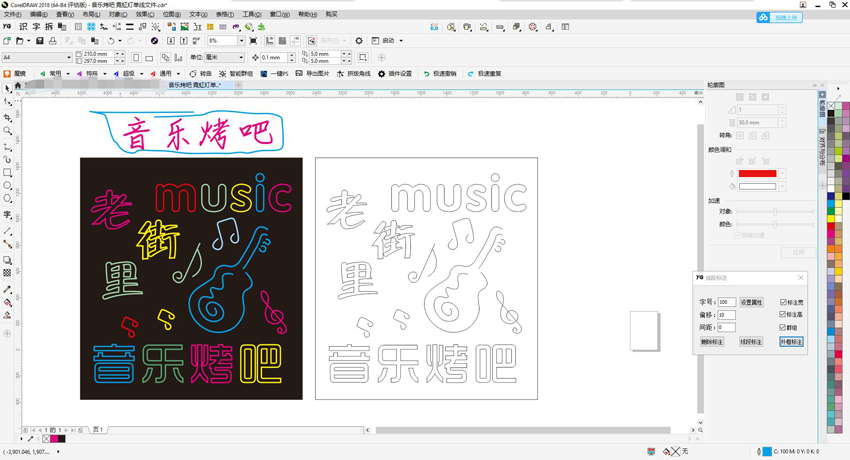This screenshot has width=850, height=460.
Task: Select the Pick tool in toolbox
Action: (x=7, y=88)
